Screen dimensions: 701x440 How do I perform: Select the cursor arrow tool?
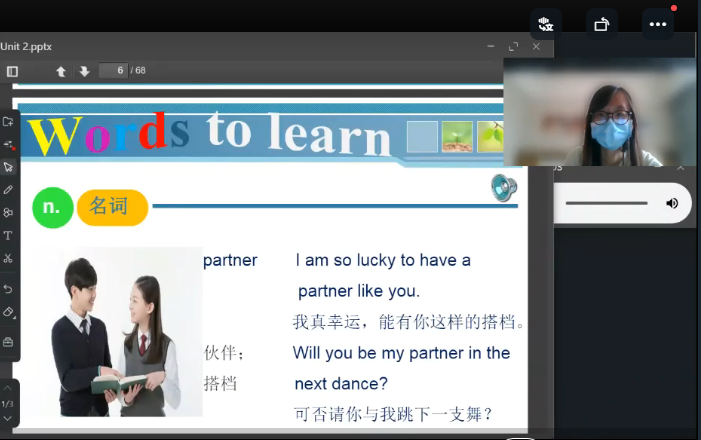pyautogui.click(x=8, y=167)
